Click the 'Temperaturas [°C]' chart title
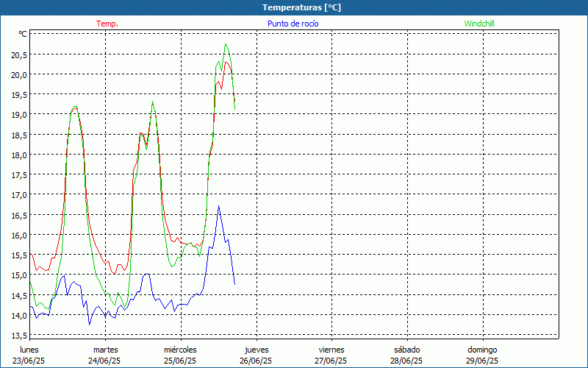The width and height of the screenshot is (588, 368). point(301,7)
